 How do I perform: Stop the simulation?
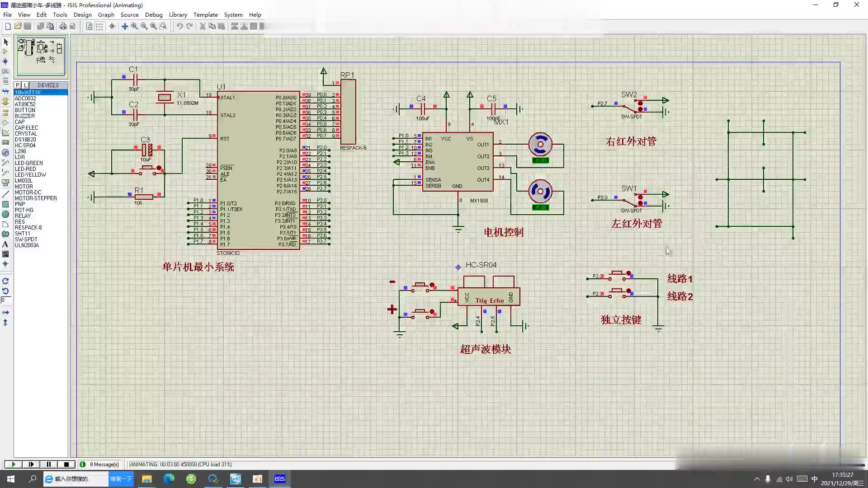pos(66,464)
